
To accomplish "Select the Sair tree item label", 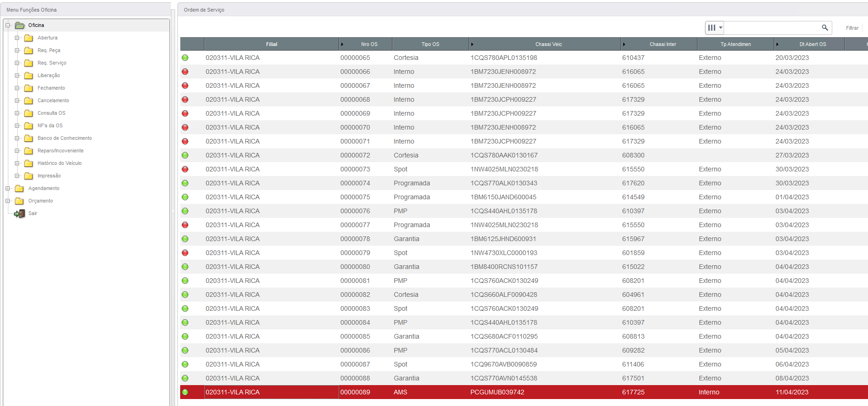I will [33, 214].
